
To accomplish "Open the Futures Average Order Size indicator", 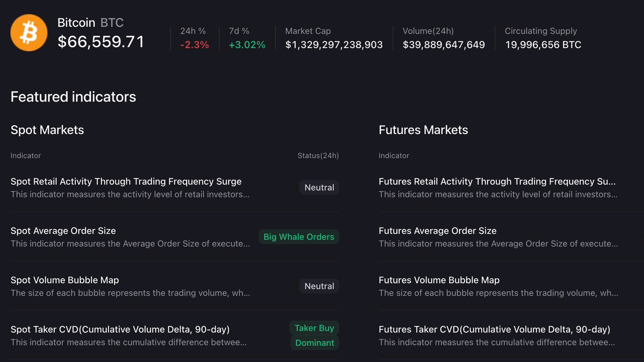I will click(x=437, y=231).
